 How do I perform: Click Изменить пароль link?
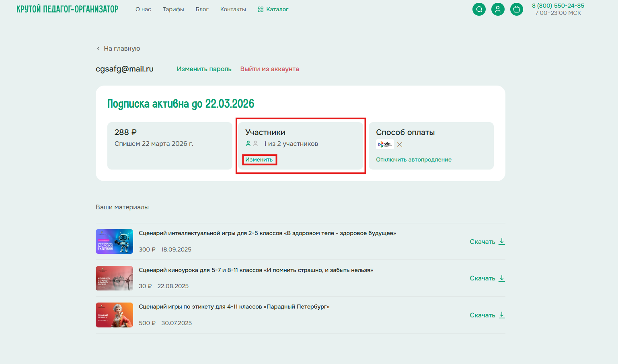(204, 69)
